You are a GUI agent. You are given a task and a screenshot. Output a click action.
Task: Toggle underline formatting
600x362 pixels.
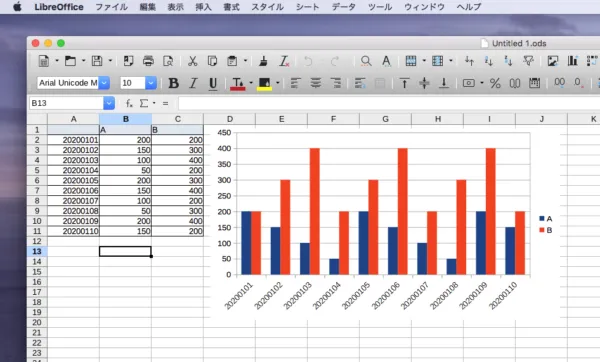[x=213, y=83]
